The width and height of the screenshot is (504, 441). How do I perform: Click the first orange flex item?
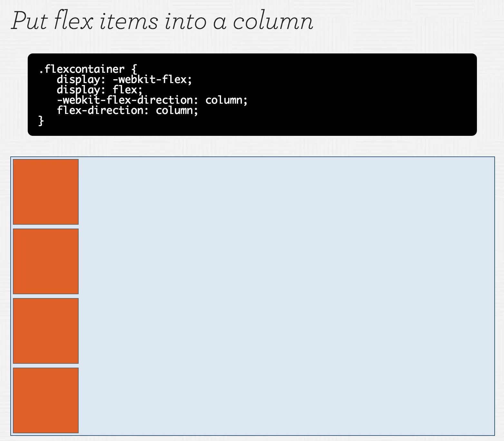46,192
